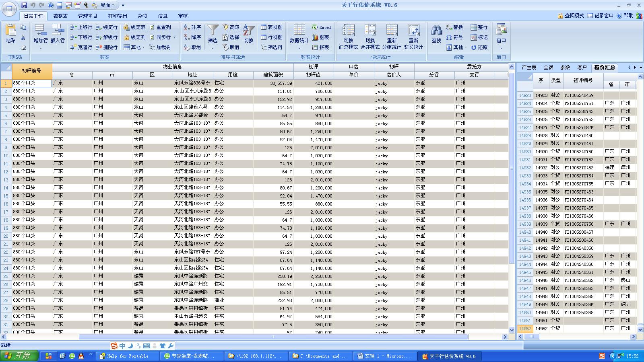
Task: Expand the 筛选 filter dropdown arrow
Action: pyautogui.click(x=213, y=48)
